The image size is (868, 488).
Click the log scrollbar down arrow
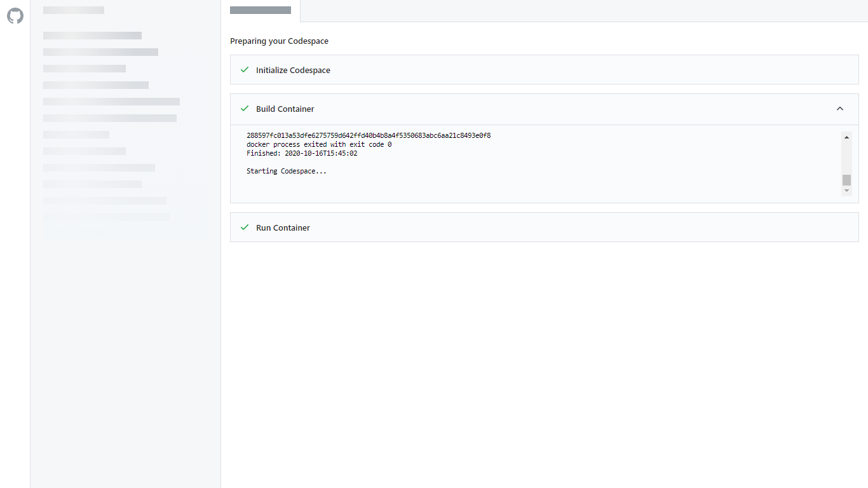(846, 191)
